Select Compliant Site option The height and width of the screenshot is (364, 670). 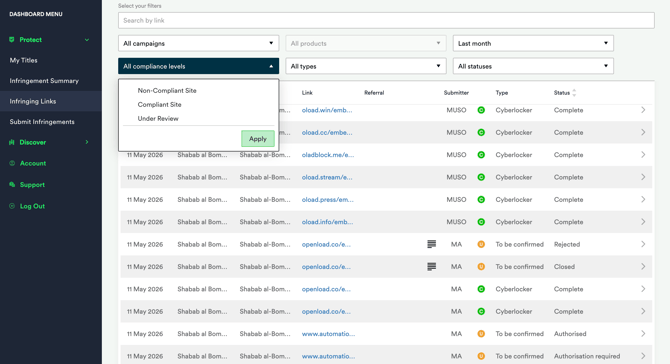(159, 105)
